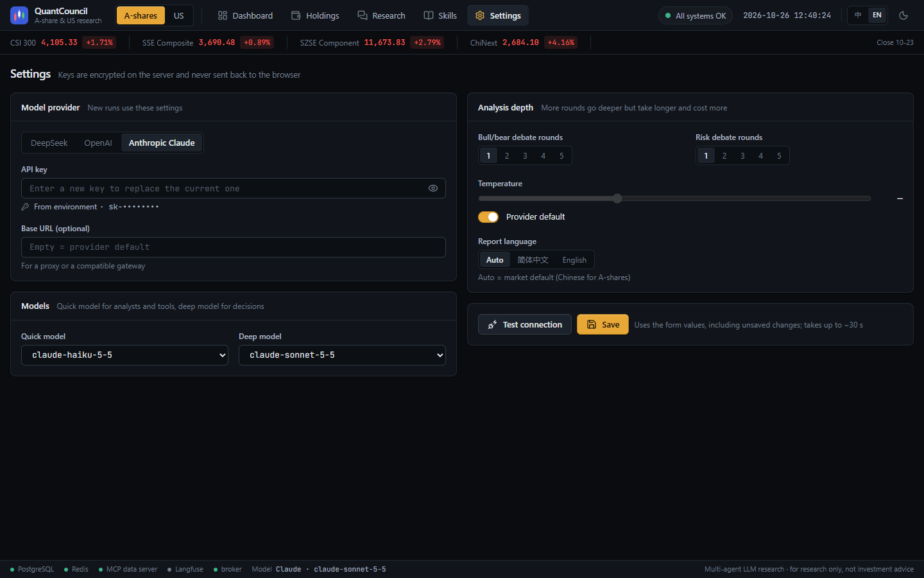Select EN interface language
Image resolution: width=924 pixels, height=578 pixels.
[x=877, y=15]
